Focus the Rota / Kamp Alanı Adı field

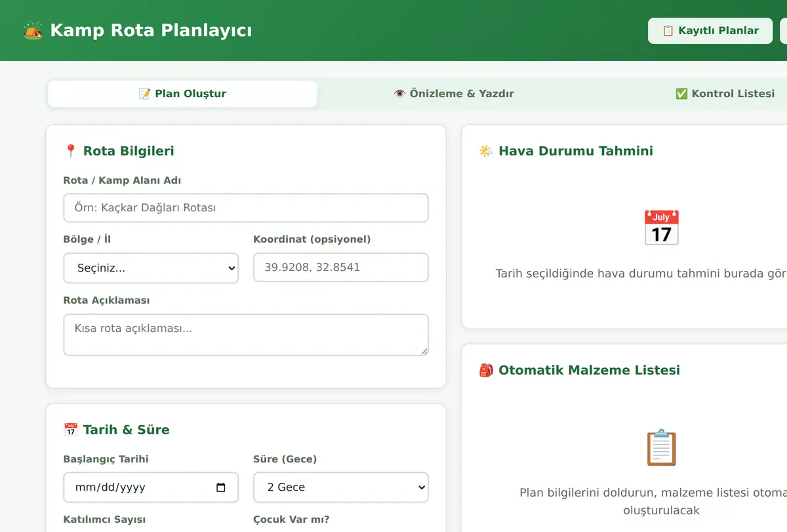tap(246, 208)
